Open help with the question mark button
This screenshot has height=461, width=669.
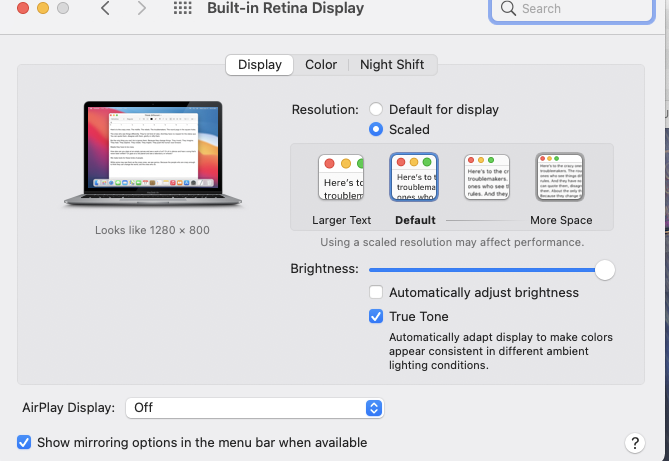tap(634, 443)
